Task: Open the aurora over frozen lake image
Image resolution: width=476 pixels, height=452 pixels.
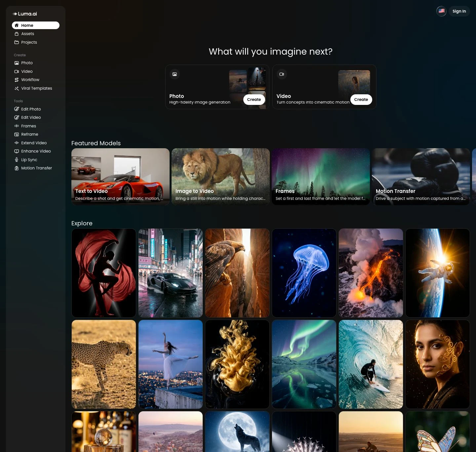Action: 304,364
